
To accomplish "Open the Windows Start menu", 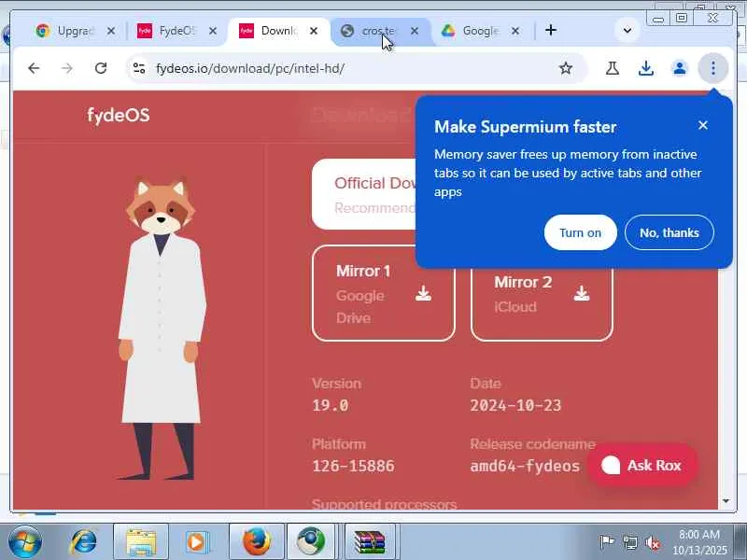I will click(x=24, y=542).
